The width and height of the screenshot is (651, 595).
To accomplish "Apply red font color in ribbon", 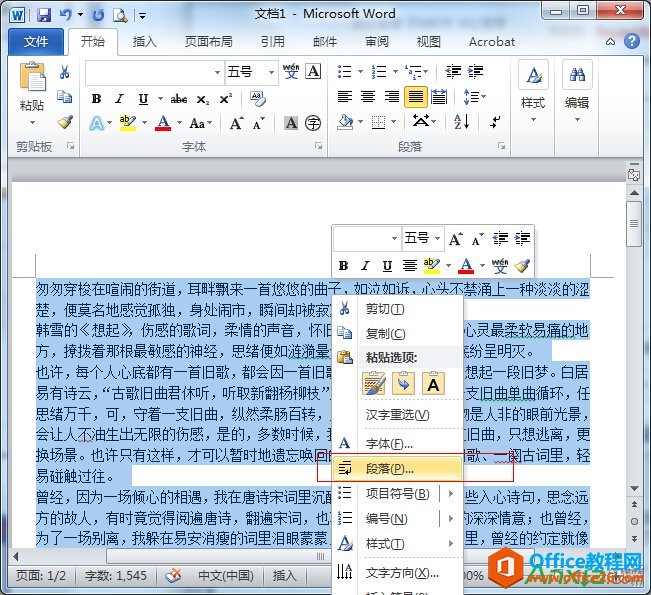I will click(x=163, y=123).
